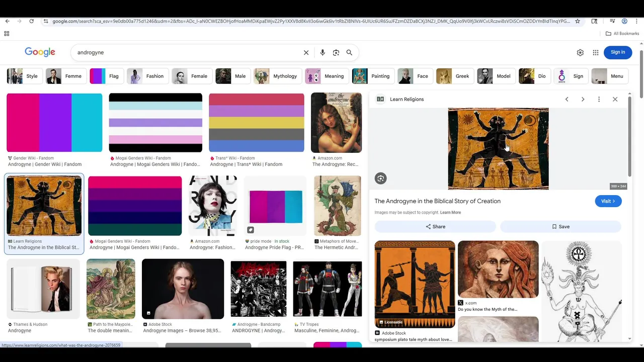644x362 pixels.
Task: Filter images by the Female chip
Action: (192, 76)
